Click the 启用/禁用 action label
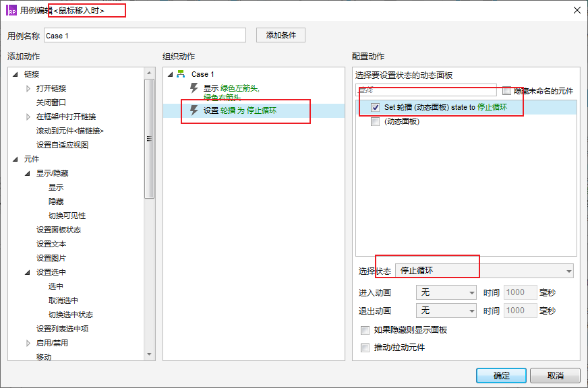Screen dimensions: 588x388 [x=52, y=343]
